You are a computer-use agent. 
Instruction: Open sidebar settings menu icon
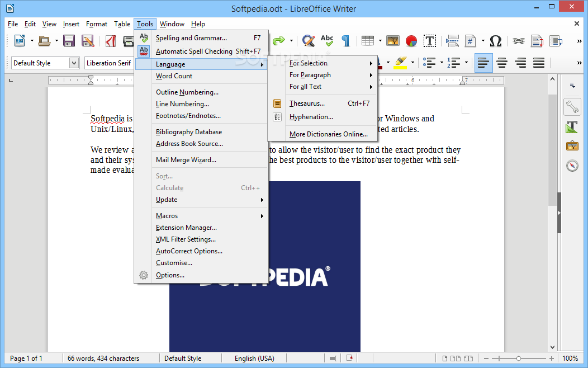point(572,86)
